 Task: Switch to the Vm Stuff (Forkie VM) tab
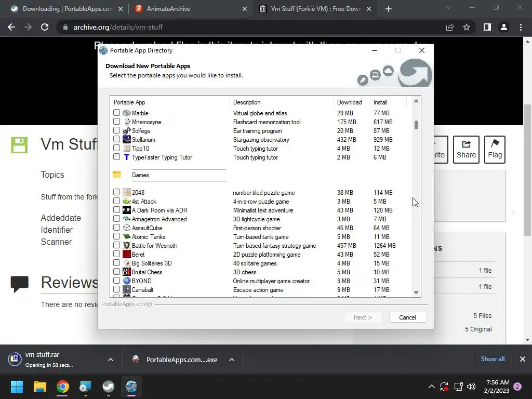pyautogui.click(x=314, y=9)
